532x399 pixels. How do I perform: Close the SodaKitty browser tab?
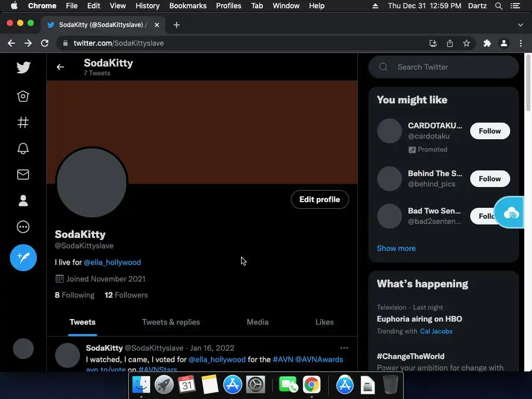[x=157, y=25]
